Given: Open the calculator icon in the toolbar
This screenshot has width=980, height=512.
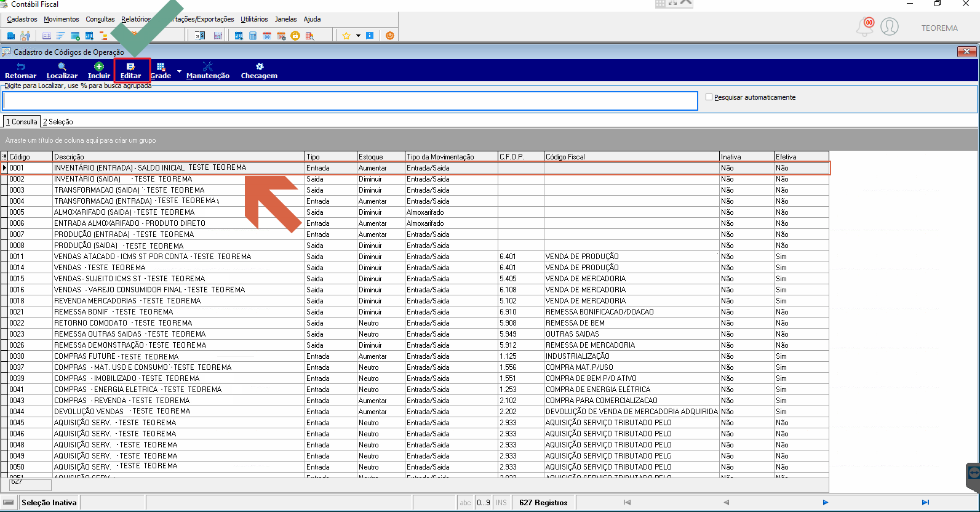Looking at the screenshot, I should [x=253, y=36].
